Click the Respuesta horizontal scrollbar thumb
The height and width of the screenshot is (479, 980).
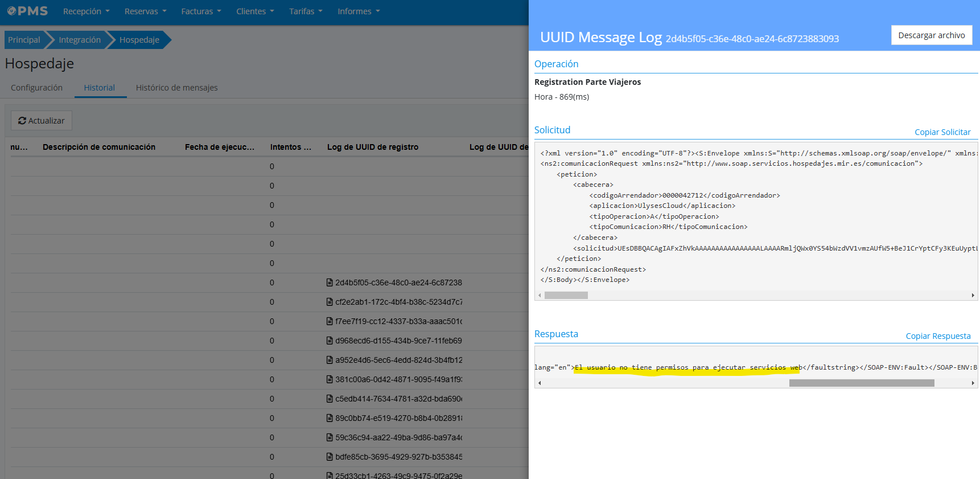(861, 383)
